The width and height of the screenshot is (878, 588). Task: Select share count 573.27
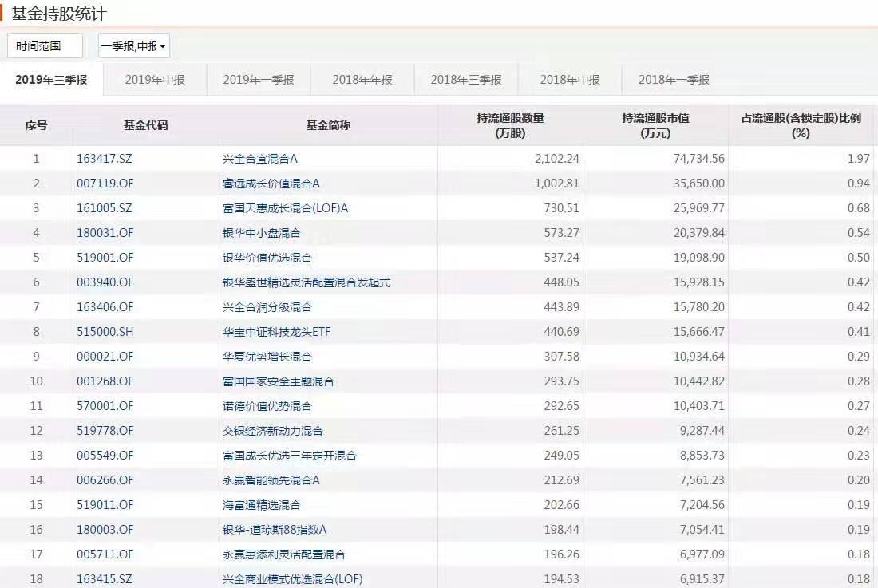562,233
